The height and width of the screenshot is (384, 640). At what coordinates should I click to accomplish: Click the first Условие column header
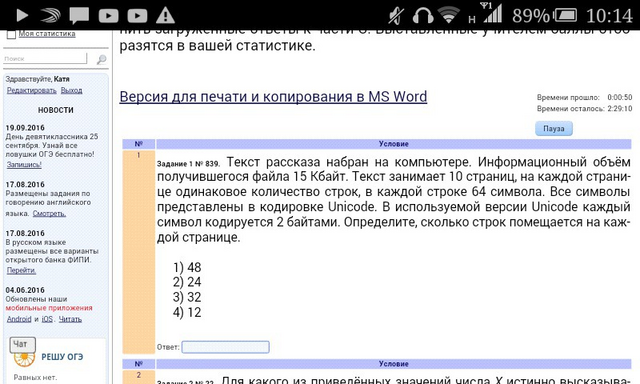[393, 144]
